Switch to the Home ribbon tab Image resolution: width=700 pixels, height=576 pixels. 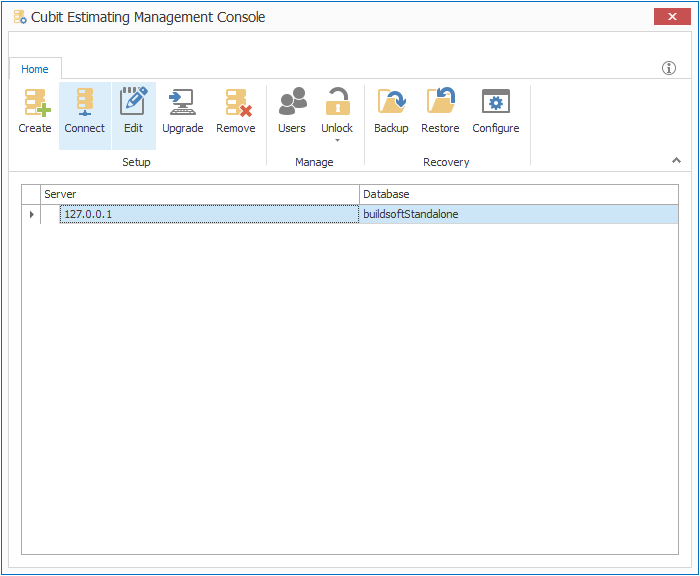[35, 69]
